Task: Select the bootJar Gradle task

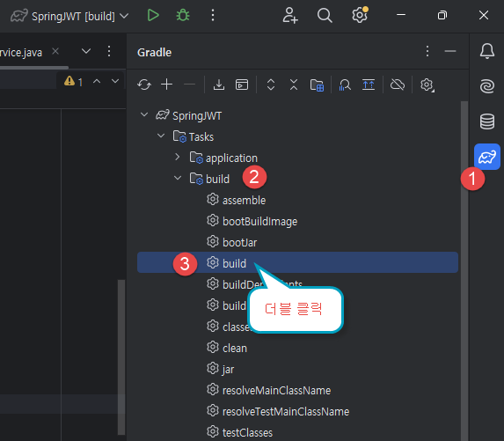Action: click(x=239, y=243)
